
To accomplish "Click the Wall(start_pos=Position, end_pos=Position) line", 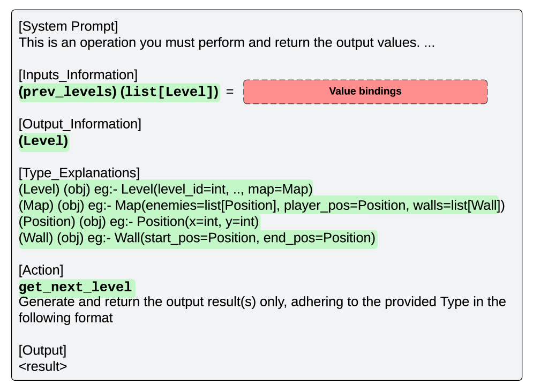I will [197, 238].
